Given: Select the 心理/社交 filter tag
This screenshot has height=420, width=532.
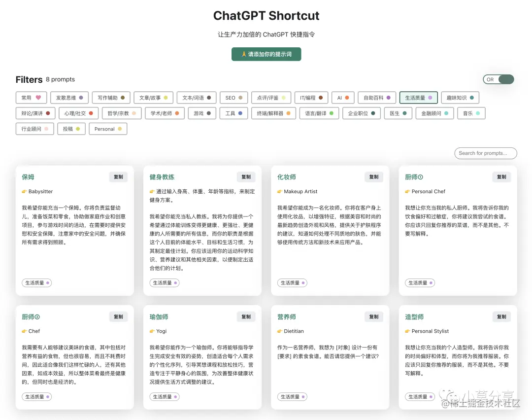Looking at the screenshot, I should (78, 113).
